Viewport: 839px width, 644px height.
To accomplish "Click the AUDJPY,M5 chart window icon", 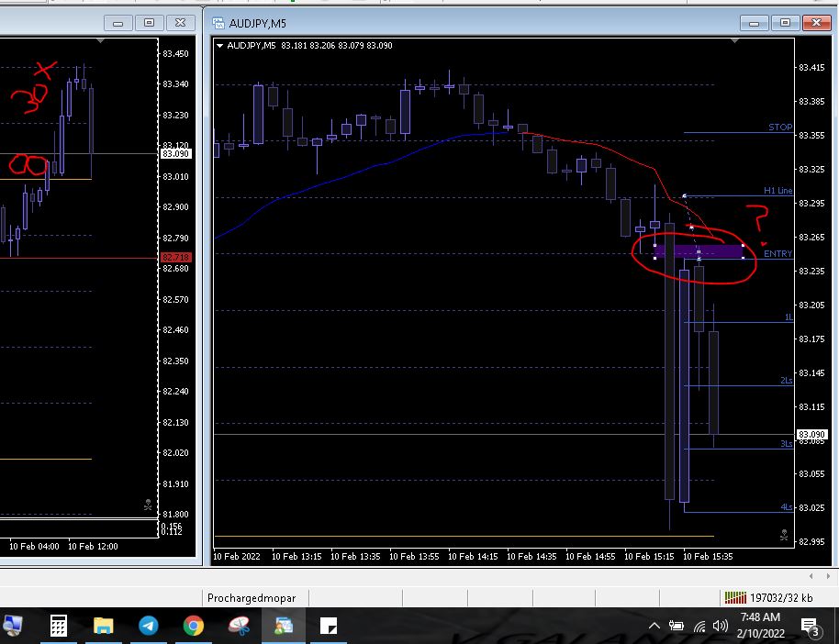I will [x=218, y=23].
